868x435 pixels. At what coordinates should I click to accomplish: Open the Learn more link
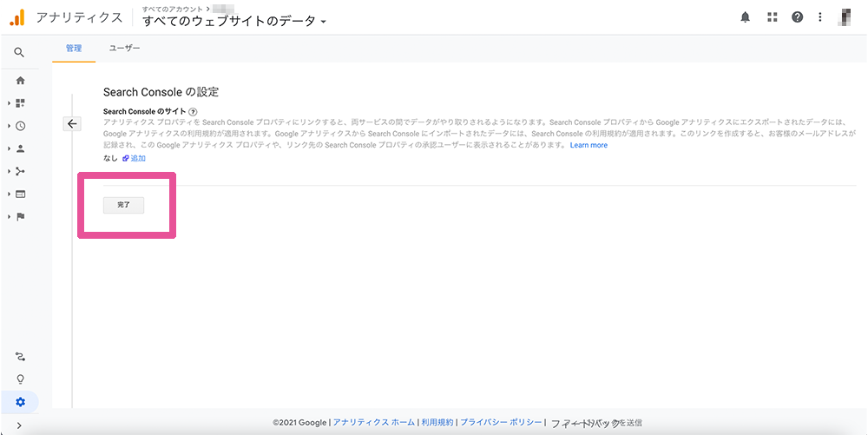pyautogui.click(x=589, y=145)
